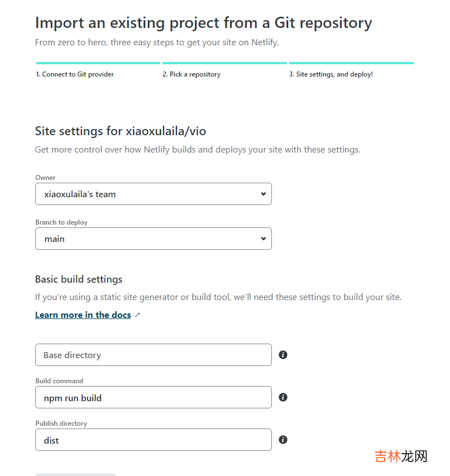Click the Build command field containing npm run build
Viewport: 450px width, 476px height.
[x=154, y=397]
